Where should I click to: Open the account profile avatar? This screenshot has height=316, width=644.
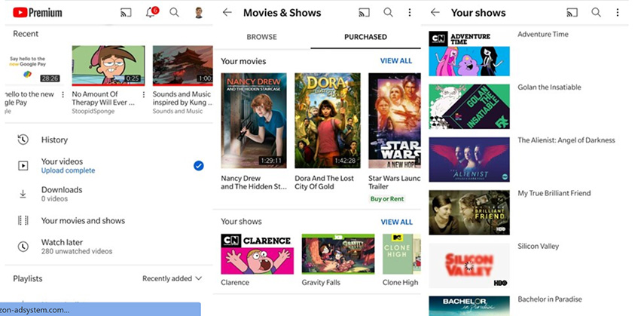(199, 12)
